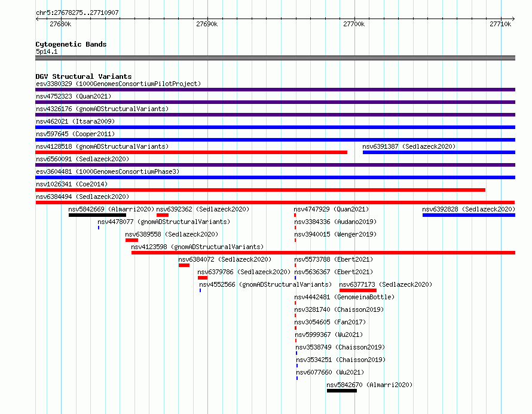Click the red nsv6379786 variant bar
The width and height of the screenshot is (532, 414).
click(x=203, y=278)
